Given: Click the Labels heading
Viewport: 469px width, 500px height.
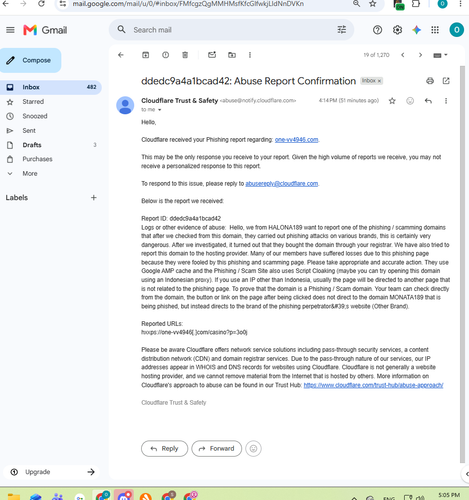Looking at the screenshot, I should pyautogui.click(x=17, y=198).
